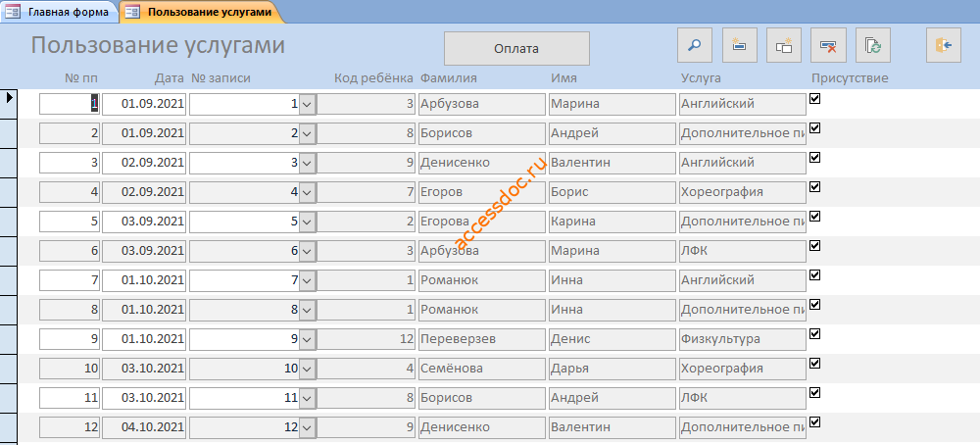Click Код ребёнка field with value 4

point(367,369)
